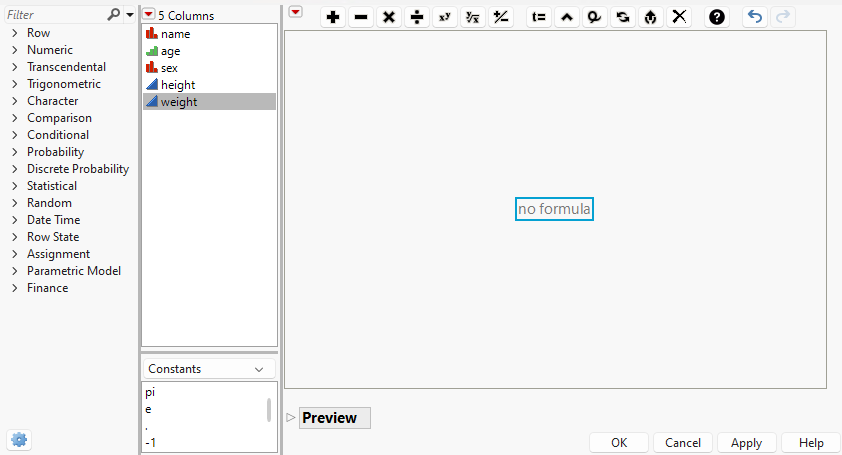The width and height of the screenshot is (842, 455).
Task: Expand the Transcendental function group
Action: coord(14,67)
